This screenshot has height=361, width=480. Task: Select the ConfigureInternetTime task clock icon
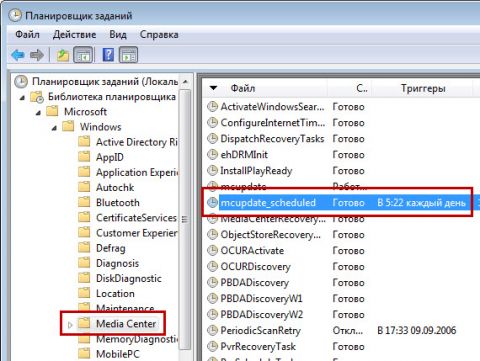click(212, 123)
